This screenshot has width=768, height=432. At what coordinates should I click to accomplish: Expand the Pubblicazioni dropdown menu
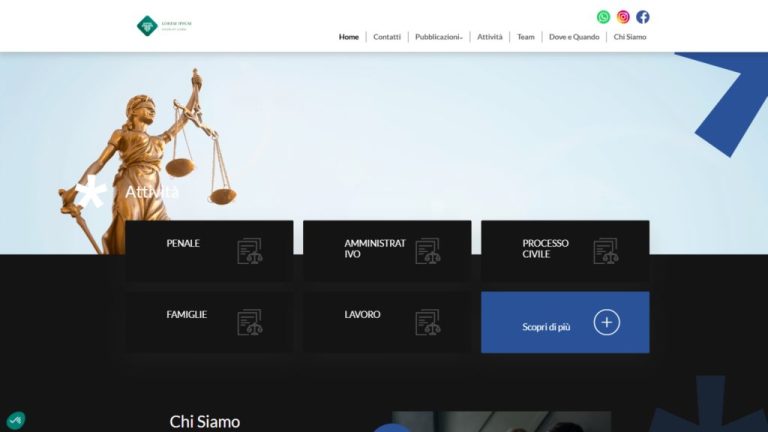click(x=439, y=37)
